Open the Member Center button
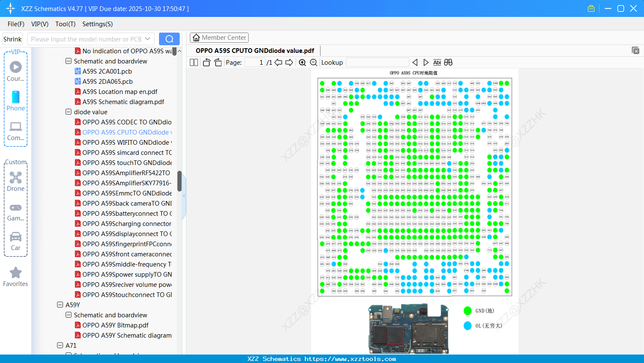This screenshot has height=363, width=644. tap(219, 38)
